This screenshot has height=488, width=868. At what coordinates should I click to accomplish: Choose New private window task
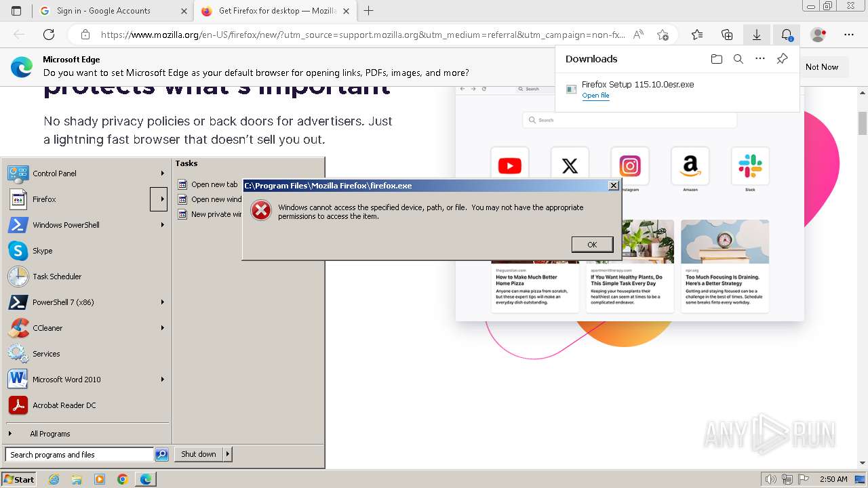tap(209, 214)
